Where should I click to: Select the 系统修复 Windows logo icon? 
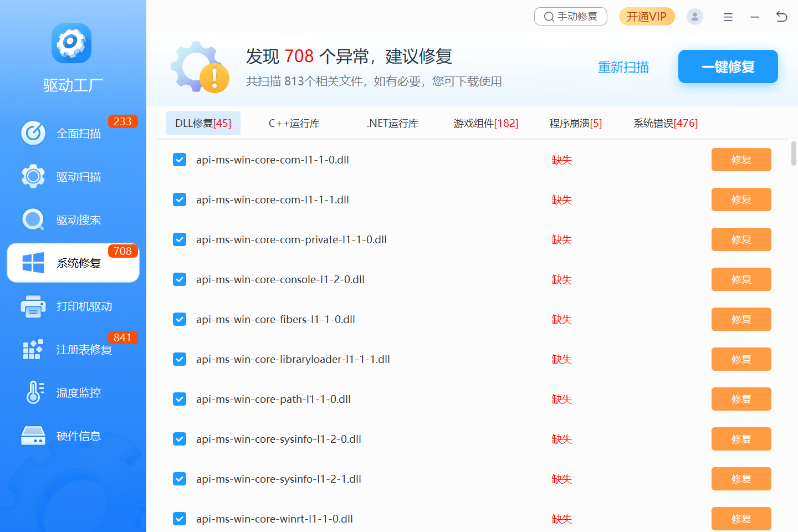click(33, 263)
